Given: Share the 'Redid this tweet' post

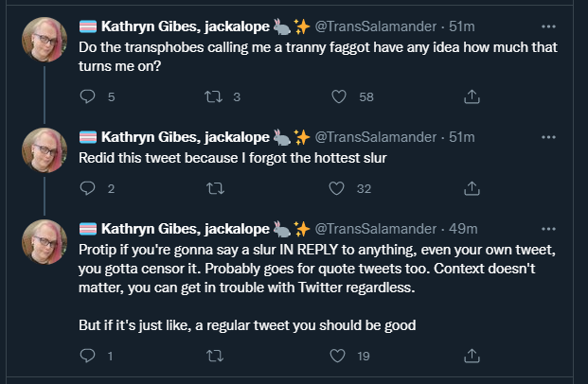Looking at the screenshot, I should point(472,188).
